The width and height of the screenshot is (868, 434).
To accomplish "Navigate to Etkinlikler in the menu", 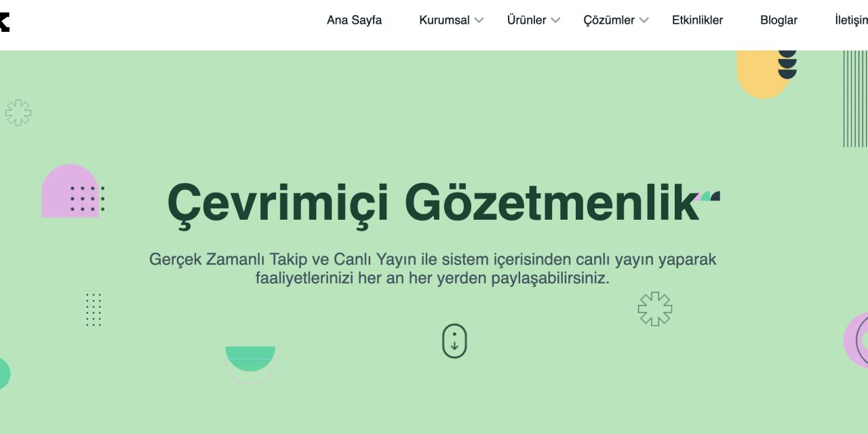I will (696, 20).
